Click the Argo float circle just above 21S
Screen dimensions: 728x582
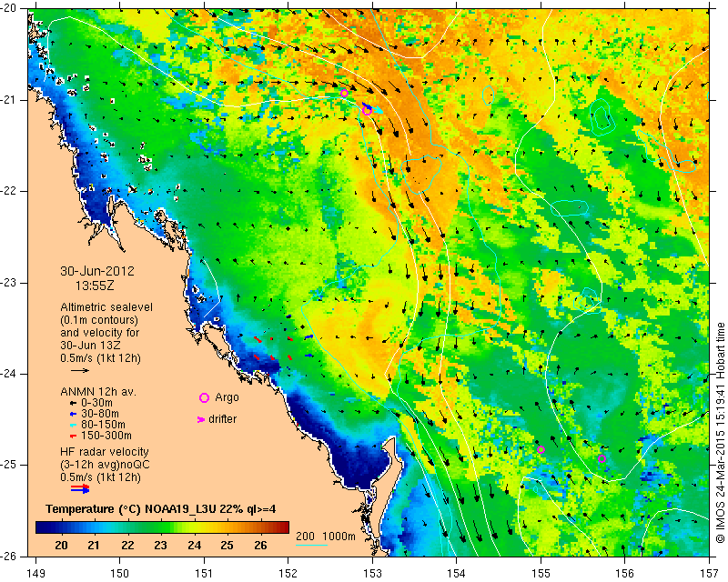(x=344, y=94)
